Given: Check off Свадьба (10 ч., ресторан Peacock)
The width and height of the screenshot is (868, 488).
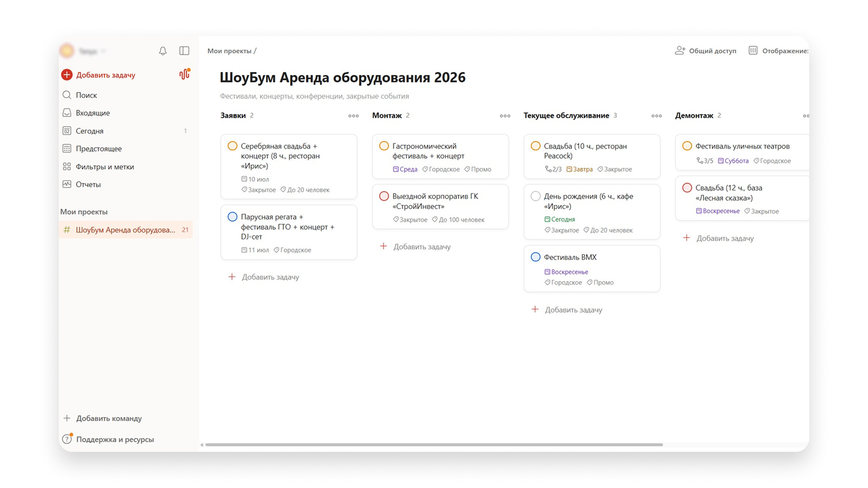Looking at the screenshot, I should click(535, 146).
